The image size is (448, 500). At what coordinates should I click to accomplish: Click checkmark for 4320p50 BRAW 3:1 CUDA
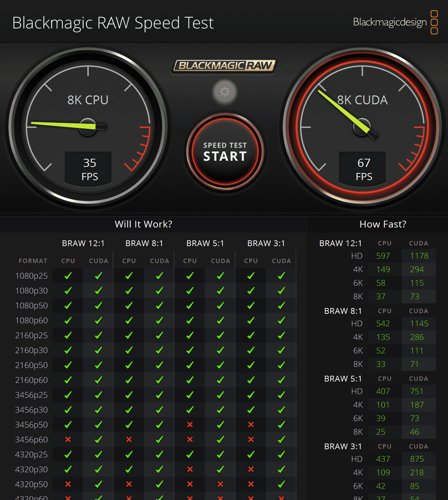coord(281,484)
